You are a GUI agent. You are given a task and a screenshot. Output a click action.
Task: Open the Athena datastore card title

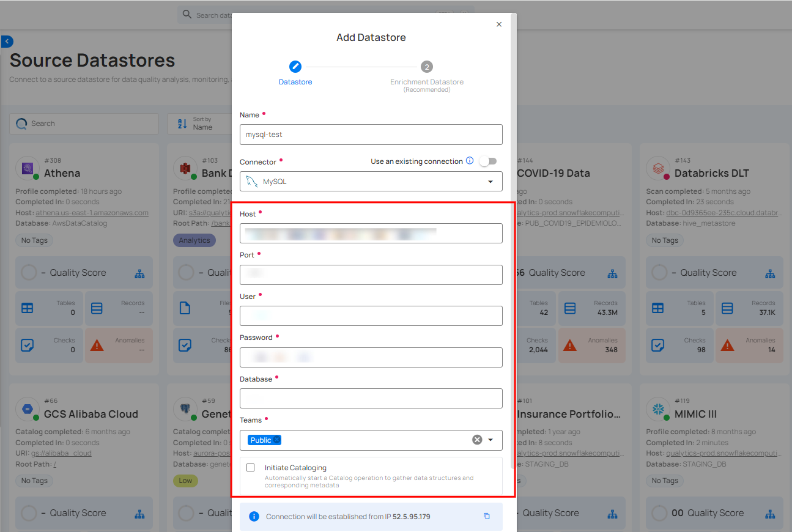(x=62, y=173)
